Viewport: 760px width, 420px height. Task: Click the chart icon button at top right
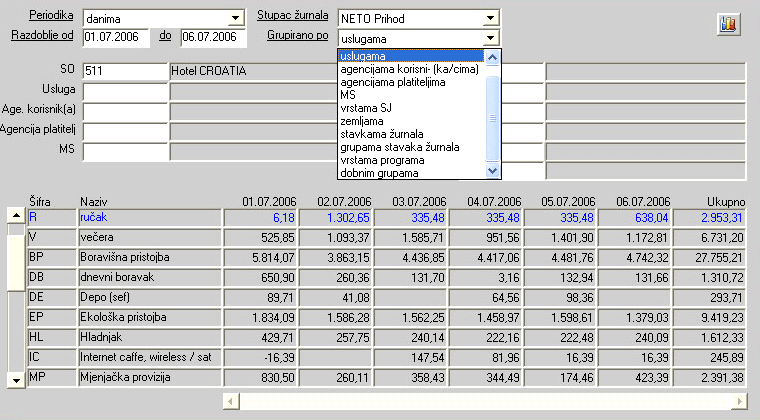pos(728,24)
